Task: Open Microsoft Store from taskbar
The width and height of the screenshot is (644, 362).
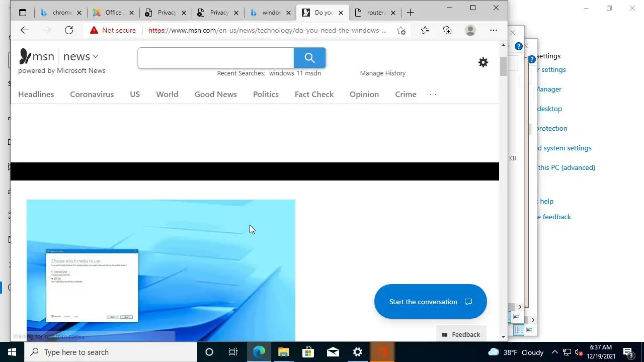Action: 308,352
